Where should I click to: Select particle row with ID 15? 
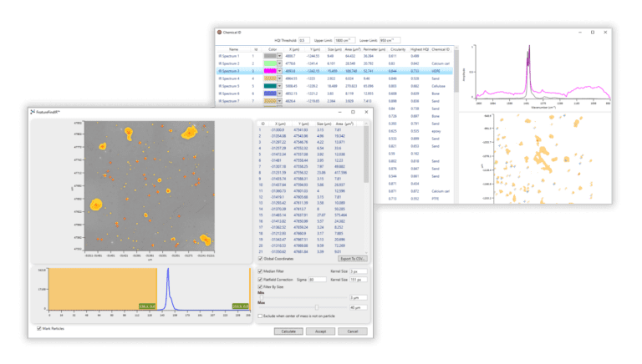(x=310, y=215)
